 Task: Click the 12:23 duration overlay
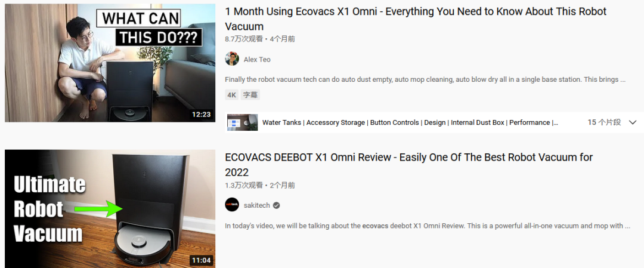202,114
